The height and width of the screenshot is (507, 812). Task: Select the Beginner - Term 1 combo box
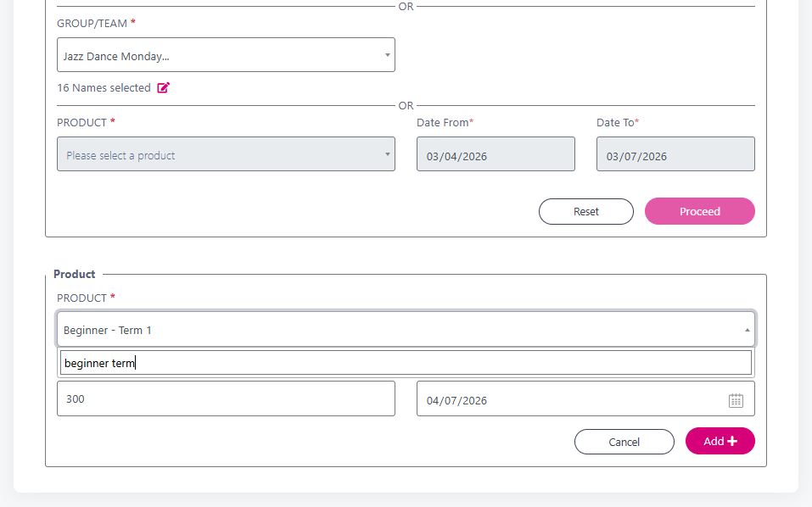click(x=406, y=329)
